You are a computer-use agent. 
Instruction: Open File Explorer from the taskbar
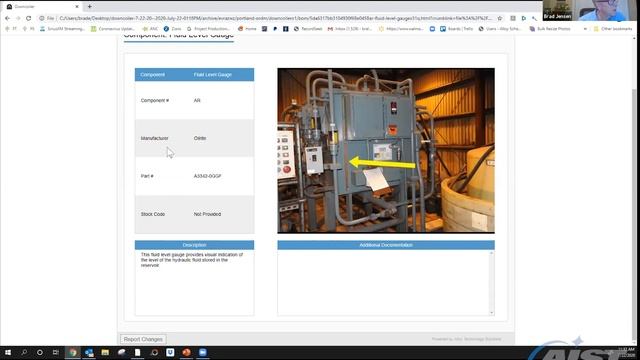105,352
